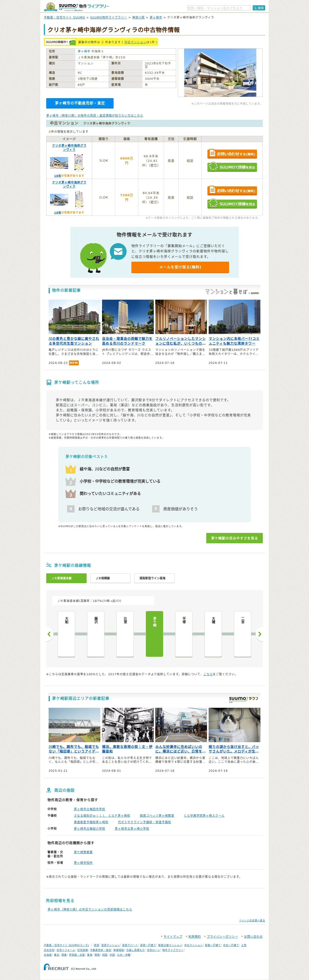Image resolution: width=309 pixels, height=980 pixels.
Task: Click お問い合わせする for 6800万円 listing
Action: coord(232,154)
